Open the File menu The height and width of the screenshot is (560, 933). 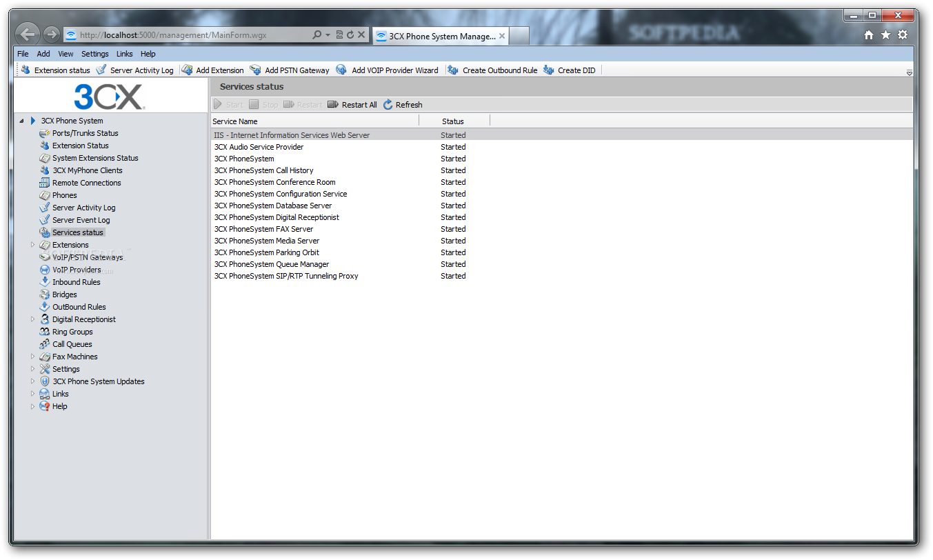23,54
